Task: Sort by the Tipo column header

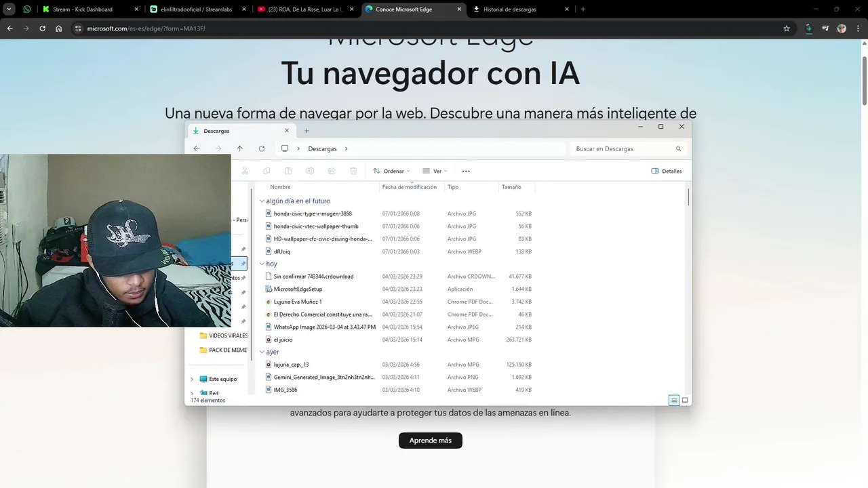Action: coord(453,187)
